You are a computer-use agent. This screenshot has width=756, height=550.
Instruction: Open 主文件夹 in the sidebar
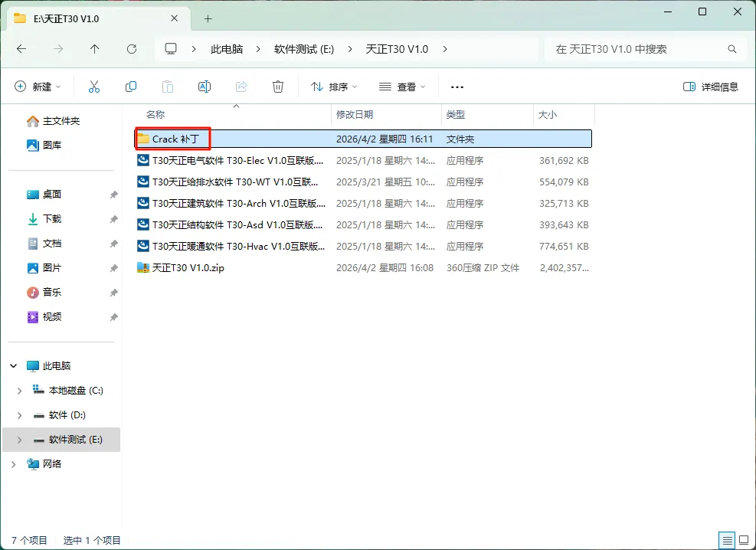pos(53,121)
